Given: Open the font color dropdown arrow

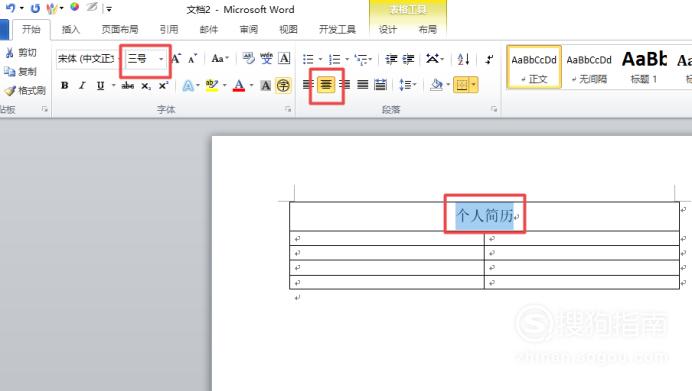Looking at the screenshot, I should tap(251, 85).
